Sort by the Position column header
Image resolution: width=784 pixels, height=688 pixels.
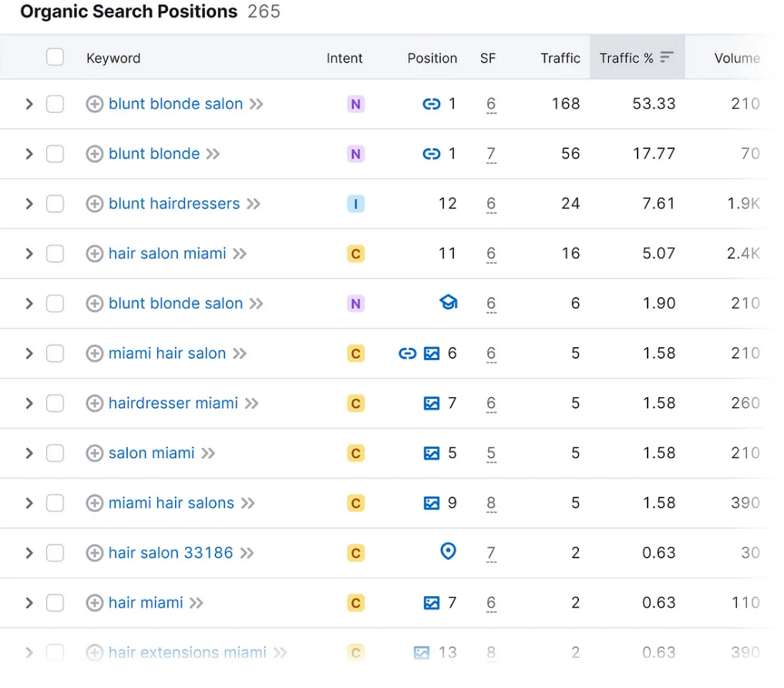[x=432, y=58]
